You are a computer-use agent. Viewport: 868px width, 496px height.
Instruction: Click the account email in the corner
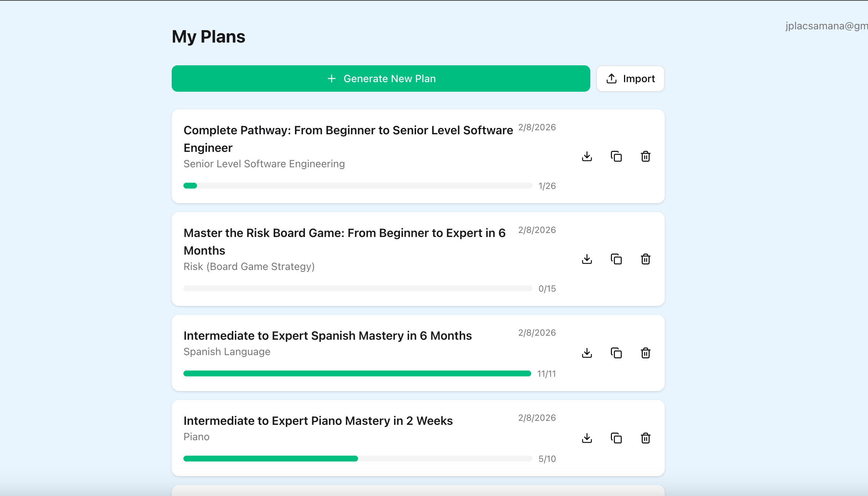click(826, 26)
